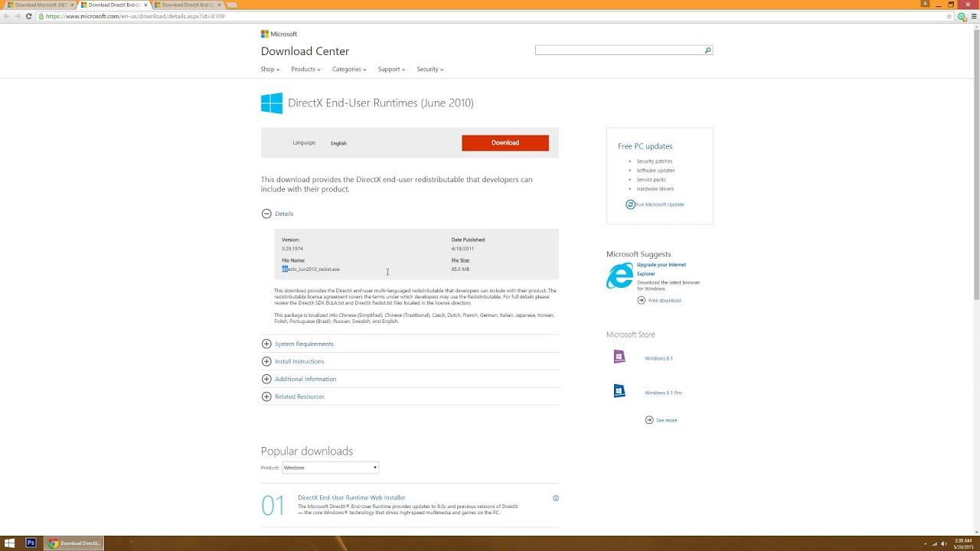Viewport: 980px width, 551px height.
Task: Click the file size 95.6 MB
Action: tap(460, 269)
